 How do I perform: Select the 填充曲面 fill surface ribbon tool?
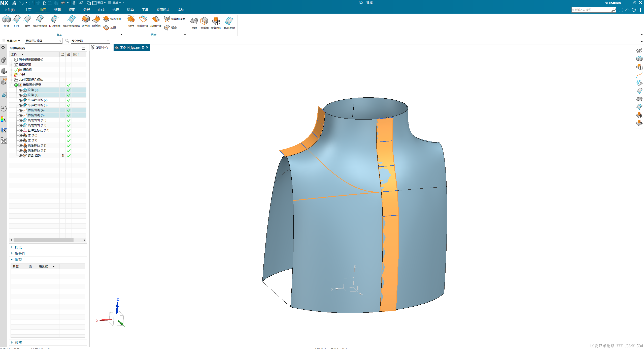(x=229, y=23)
